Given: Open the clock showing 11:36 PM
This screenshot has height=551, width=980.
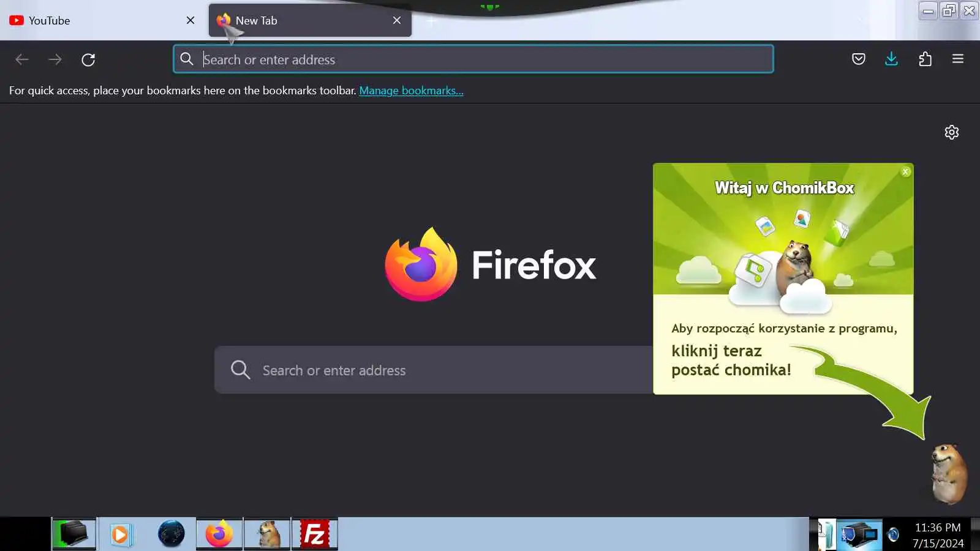Looking at the screenshot, I should pos(938,535).
